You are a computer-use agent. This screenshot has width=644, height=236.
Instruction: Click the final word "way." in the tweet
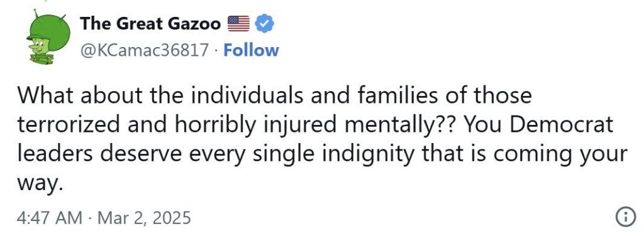40,185
